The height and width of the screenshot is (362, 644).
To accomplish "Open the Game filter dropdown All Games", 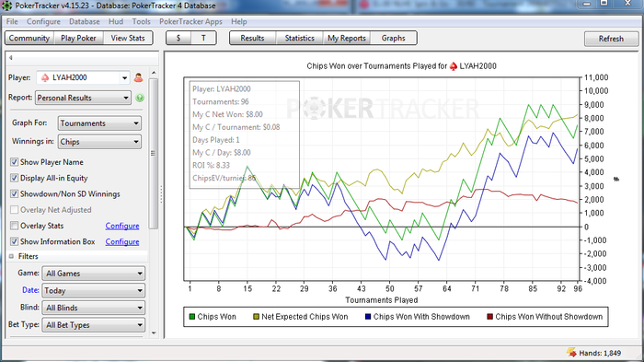I will [x=94, y=274].
